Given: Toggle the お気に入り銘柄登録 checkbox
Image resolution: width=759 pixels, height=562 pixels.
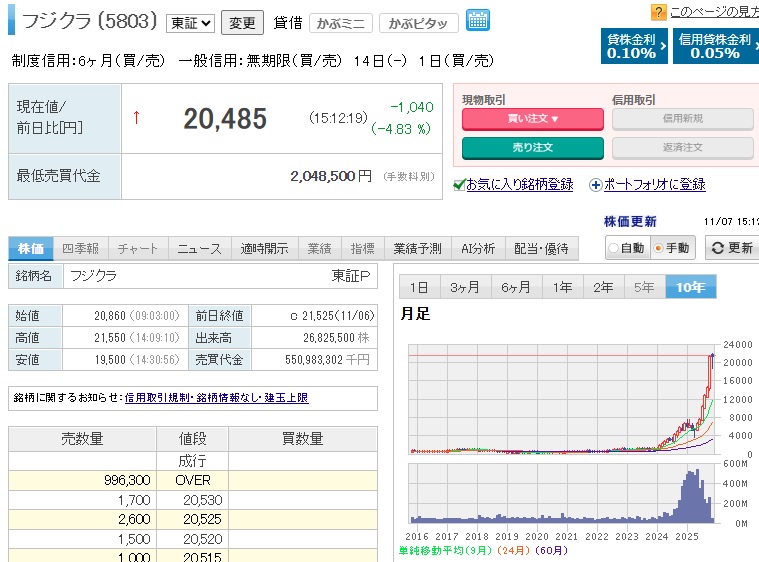Looking at the screenshot, I should (x=459, y=184).
